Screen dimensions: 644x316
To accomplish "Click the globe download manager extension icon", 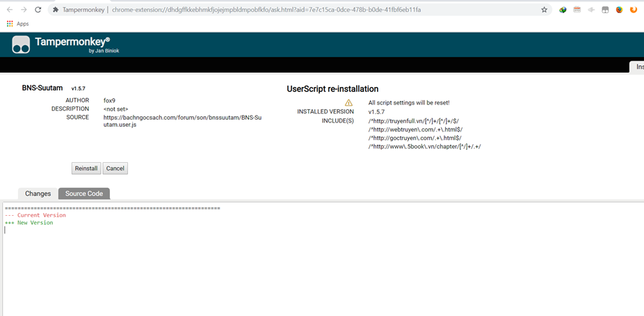I will tap(563, 10).
